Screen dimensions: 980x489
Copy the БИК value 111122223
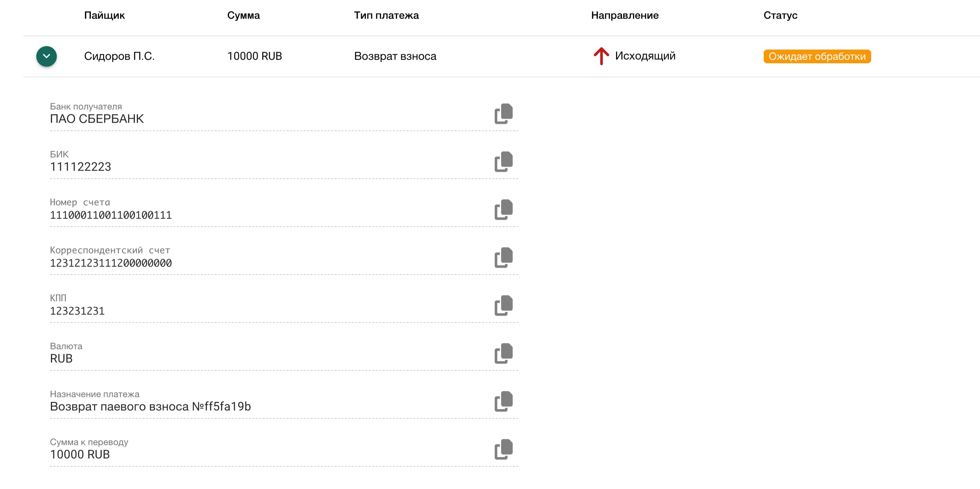503,162
